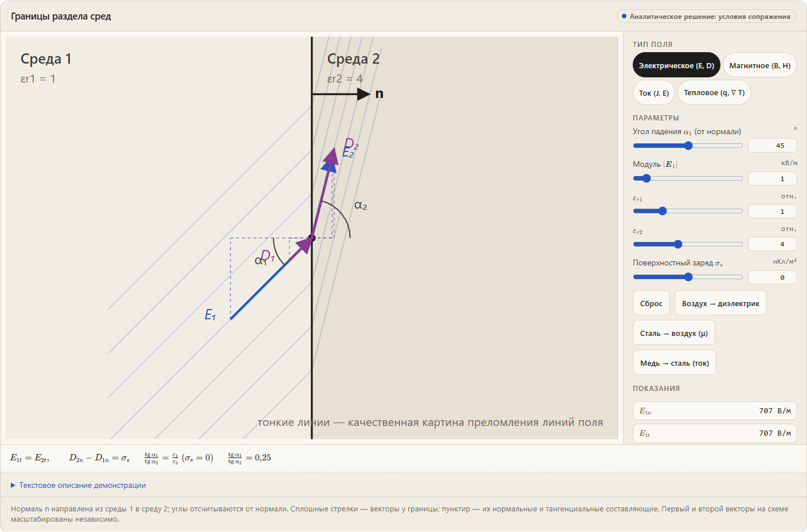Click the α₂ refraction angle label

(361, 206)
